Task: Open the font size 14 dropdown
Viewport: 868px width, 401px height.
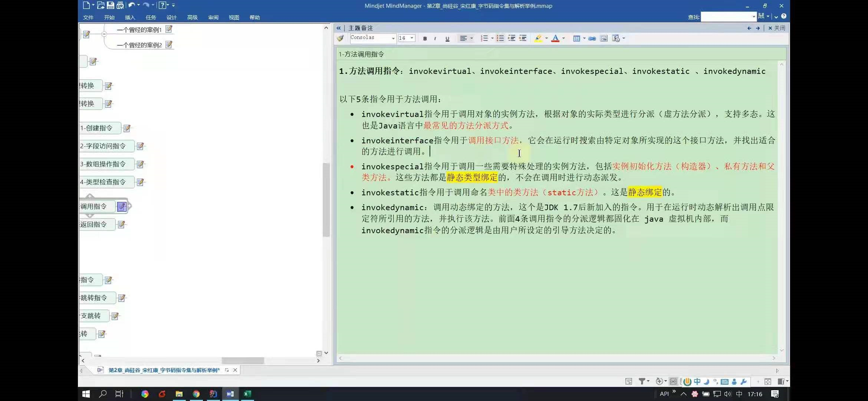Action: coord(412,38)
